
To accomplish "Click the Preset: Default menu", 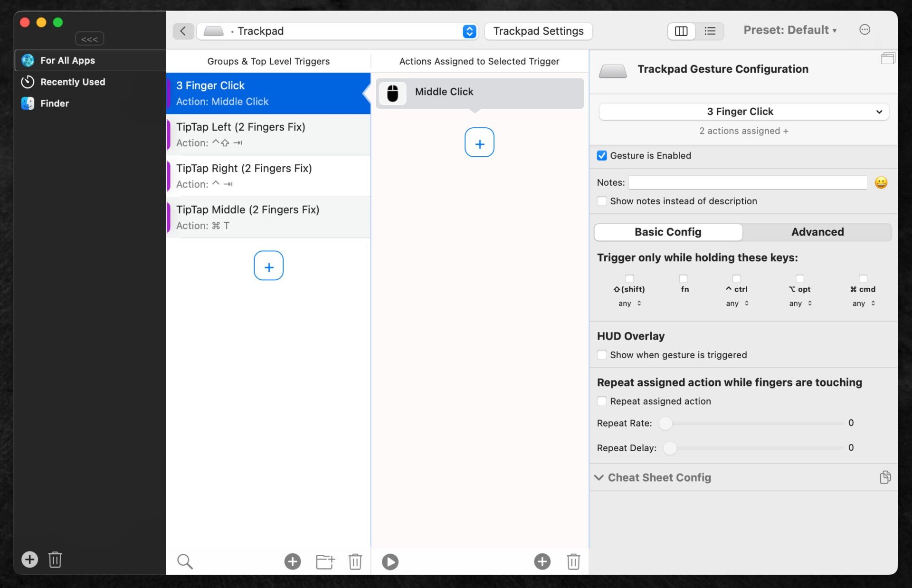I will [x=789, y=30].
